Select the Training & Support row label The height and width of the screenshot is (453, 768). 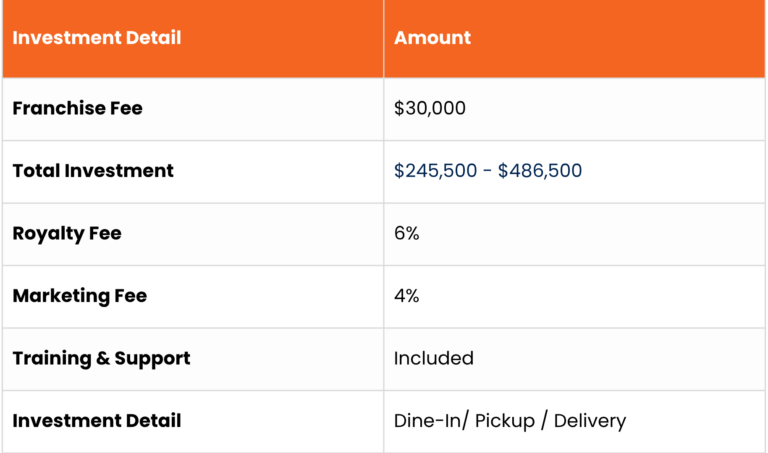101,358
